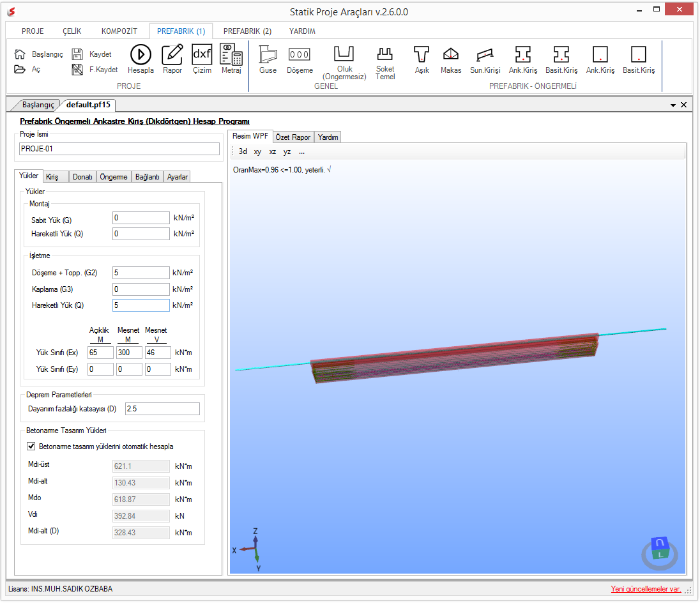This screenshot has height=603, width=700.
Task: Click the Yük Sınıfı (Ex) Mesnet M field
Action: [130, 353]
